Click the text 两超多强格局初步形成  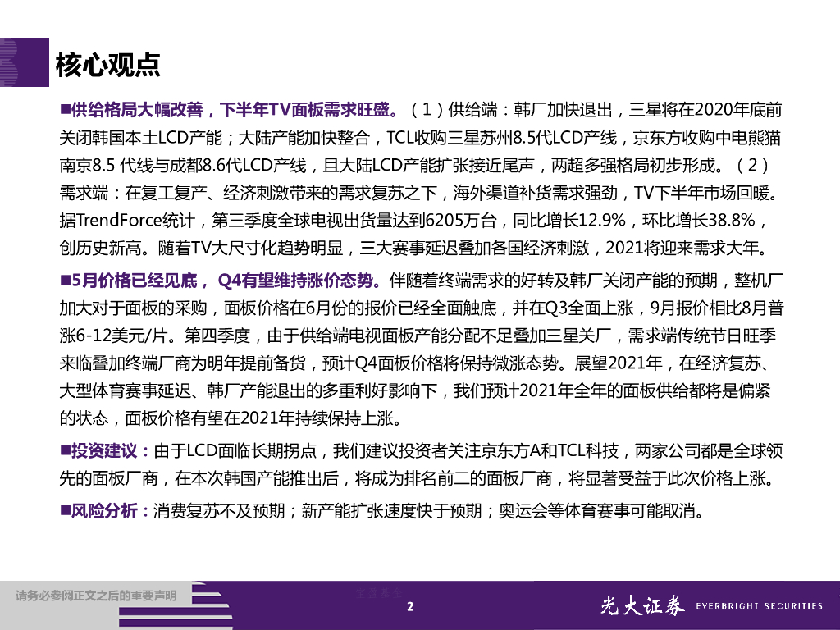click(x=634, y=165)
